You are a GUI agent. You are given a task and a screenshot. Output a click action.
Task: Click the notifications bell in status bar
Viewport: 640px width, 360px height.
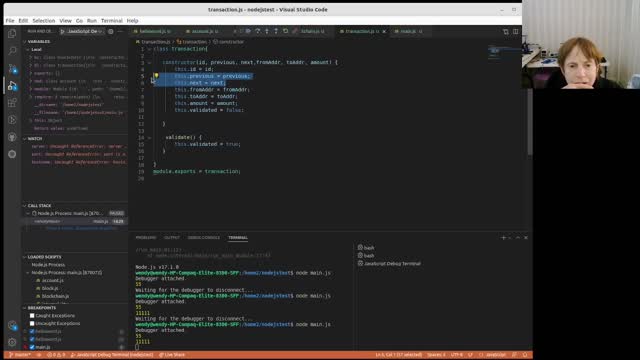525,355
